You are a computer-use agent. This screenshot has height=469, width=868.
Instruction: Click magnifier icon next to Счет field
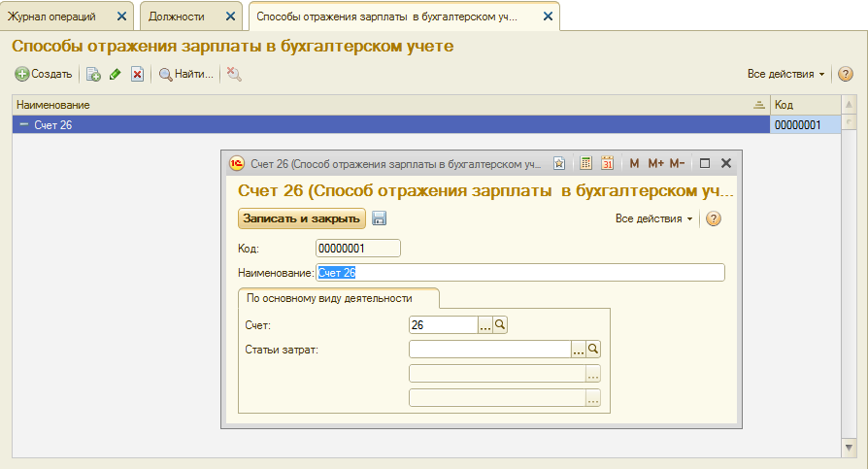[x=501, y=326]
